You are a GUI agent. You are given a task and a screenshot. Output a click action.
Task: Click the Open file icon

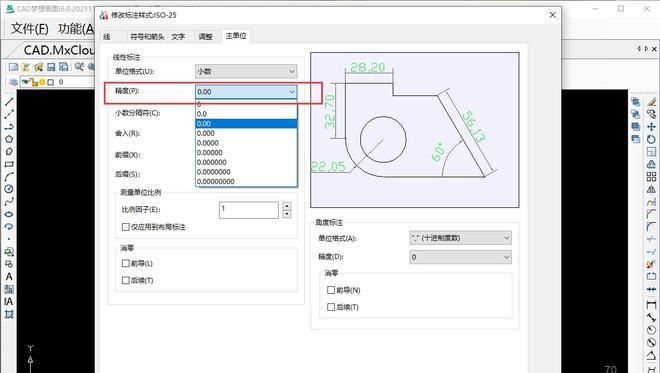26,67
